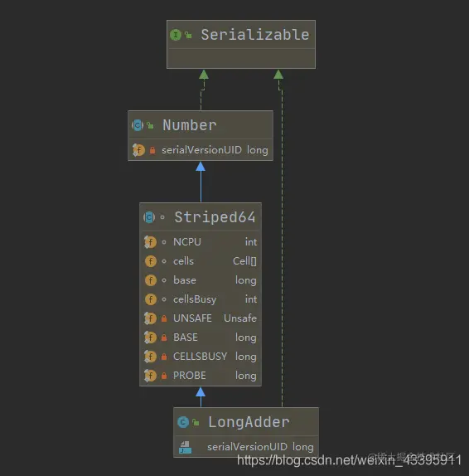The height and width of the screenshot is (476, 469).
Task: Select the BASE constant field row
Action: (x=201, y=338)
